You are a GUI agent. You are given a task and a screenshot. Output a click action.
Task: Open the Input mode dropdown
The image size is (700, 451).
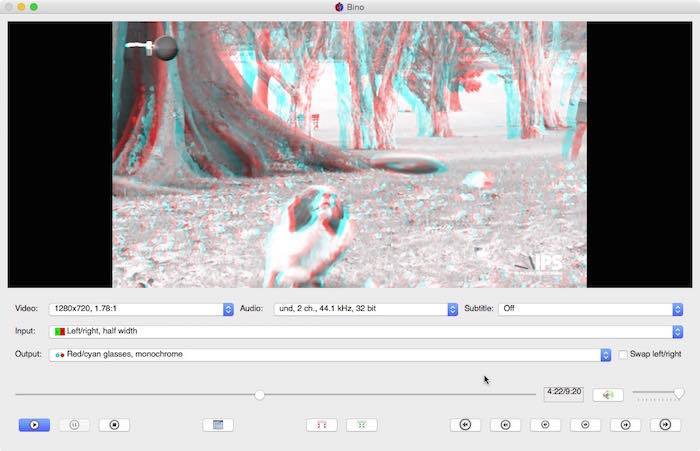tap(366, 331)
